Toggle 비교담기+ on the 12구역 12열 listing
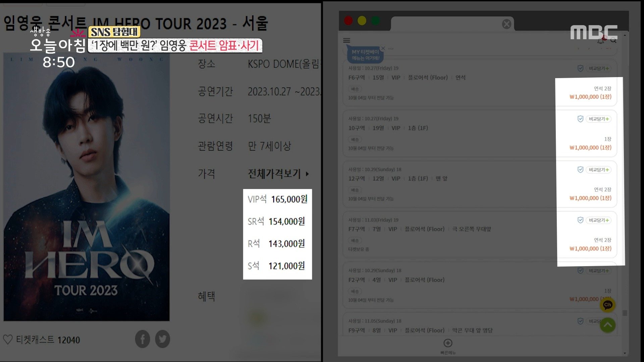 click(x=599, y=170)
